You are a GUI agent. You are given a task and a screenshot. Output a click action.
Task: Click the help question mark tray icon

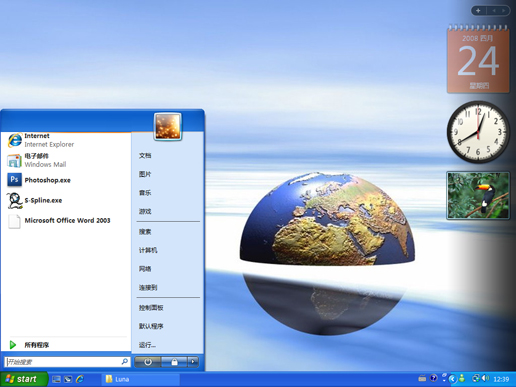click(433, 378)
